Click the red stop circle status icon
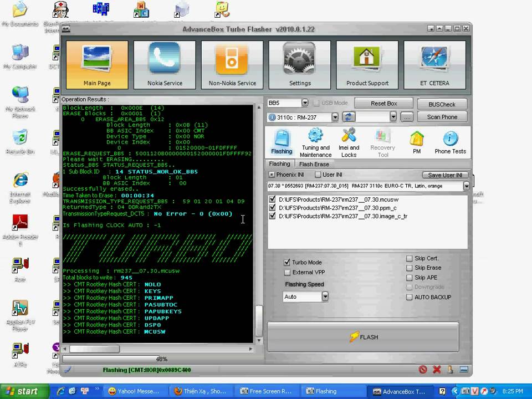The width and height of the screenshot is (532, 399). tap(423, 370)
